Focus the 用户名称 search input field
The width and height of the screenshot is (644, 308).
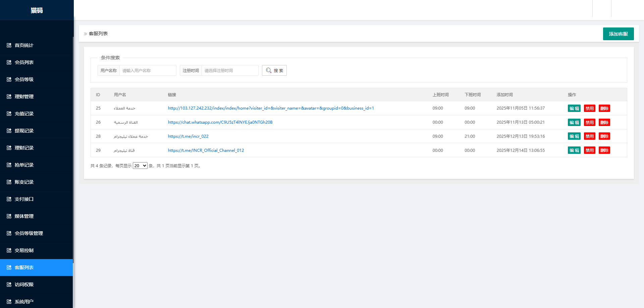pyautogui.click(x=148, y=70)
